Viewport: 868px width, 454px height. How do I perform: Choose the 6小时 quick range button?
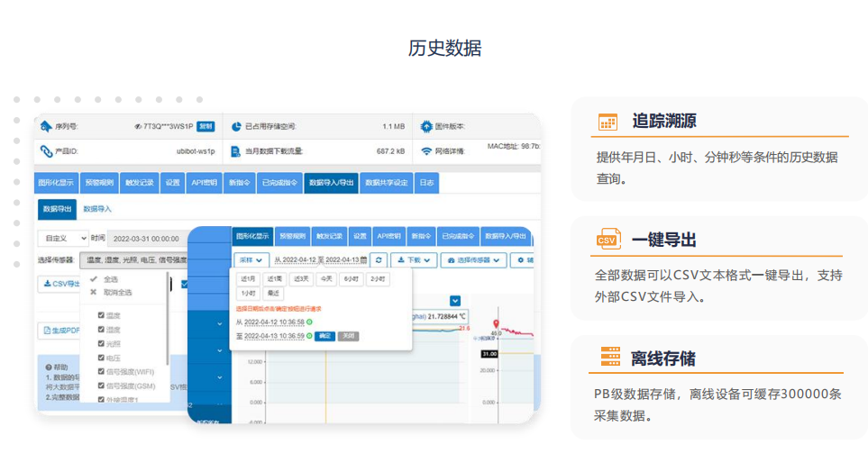click(351, 278)
